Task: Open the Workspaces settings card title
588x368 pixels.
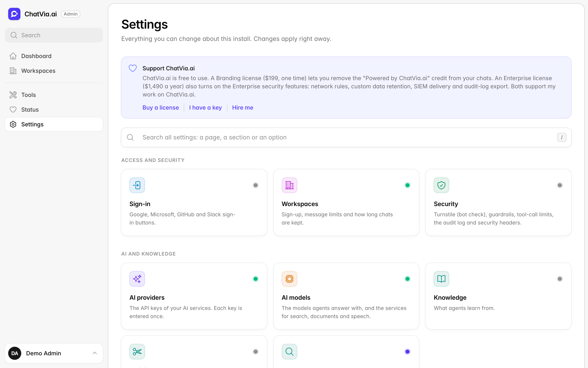Action: pos(300,204)
